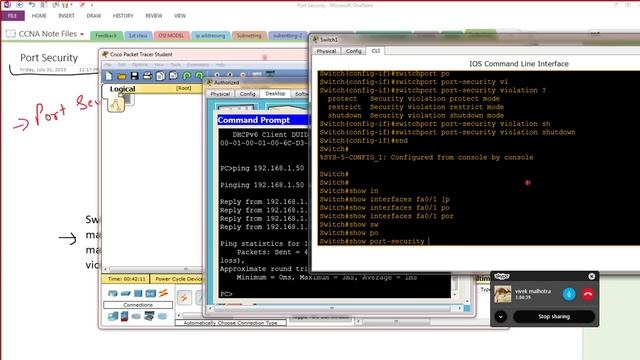End the Skype call with red hang-up
Screen dimensions: 640x360
coord(588,294)
